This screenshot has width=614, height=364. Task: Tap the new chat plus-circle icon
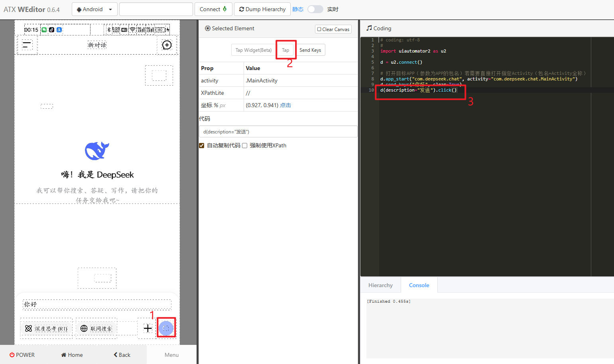[167, 45]
